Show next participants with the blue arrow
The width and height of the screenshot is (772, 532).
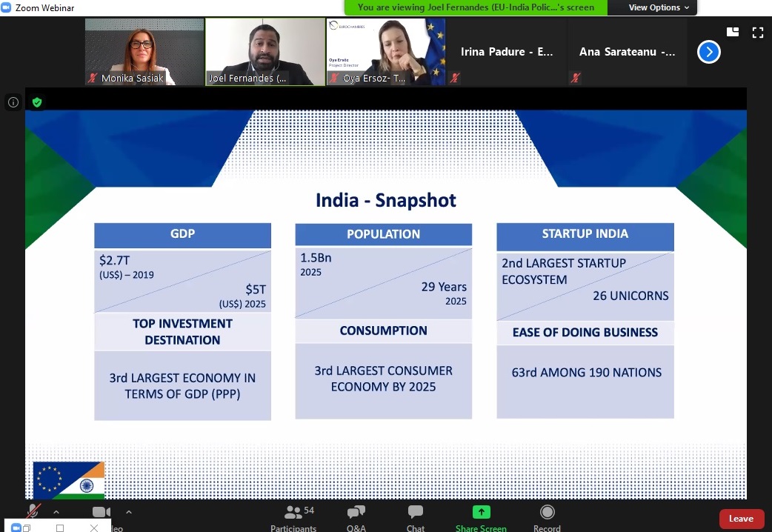tap(709, 52)
